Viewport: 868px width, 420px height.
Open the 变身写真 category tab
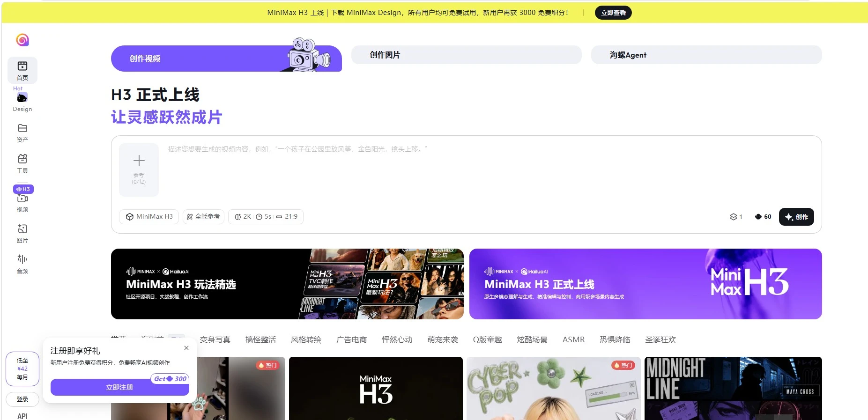215,340
